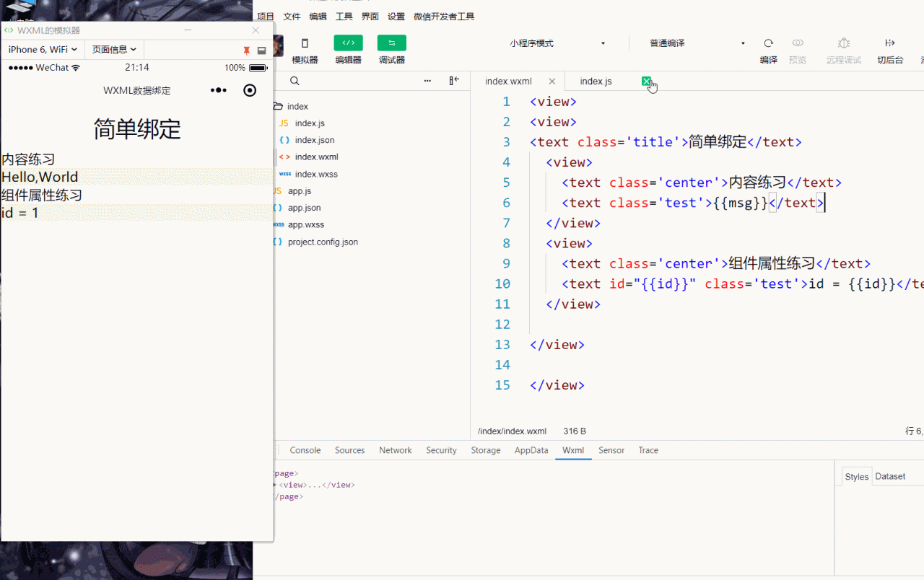Switch to the Storage tab
The height and width of the screenshot is (580, 924).
tap(486, 450)
